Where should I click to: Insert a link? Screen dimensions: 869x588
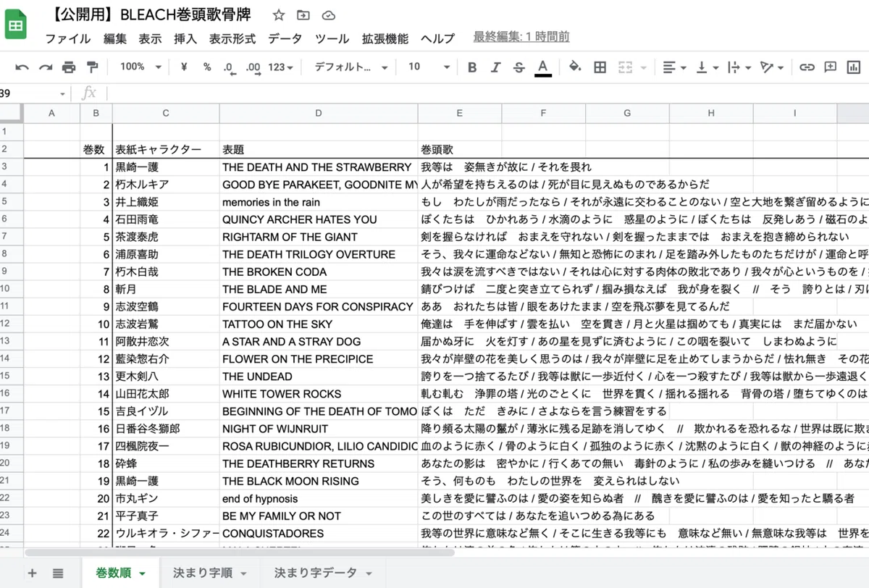[807, 67]
